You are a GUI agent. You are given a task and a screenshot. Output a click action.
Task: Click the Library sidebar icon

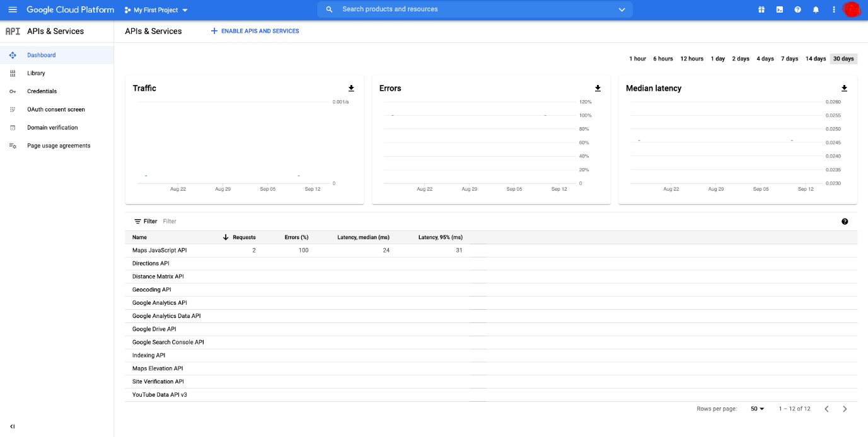13,74
